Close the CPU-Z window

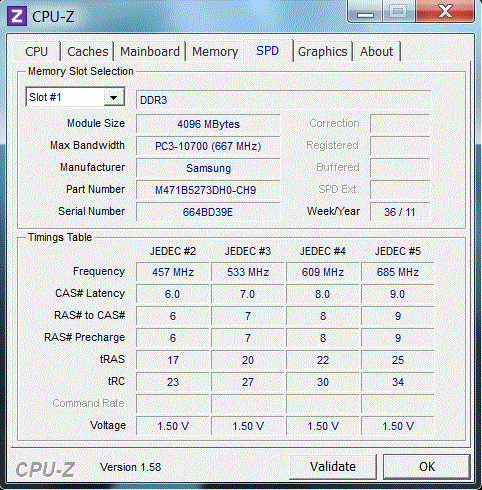coord(446,12)
